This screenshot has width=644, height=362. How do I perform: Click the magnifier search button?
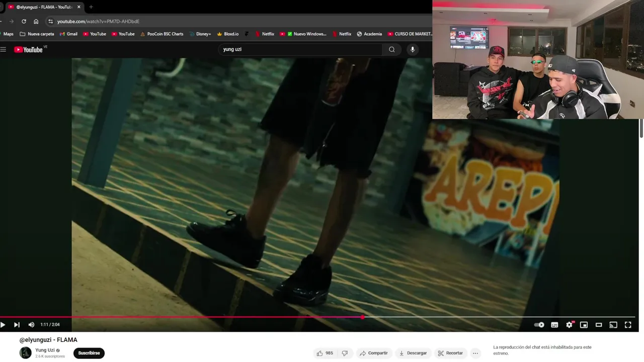coord(392,49)
